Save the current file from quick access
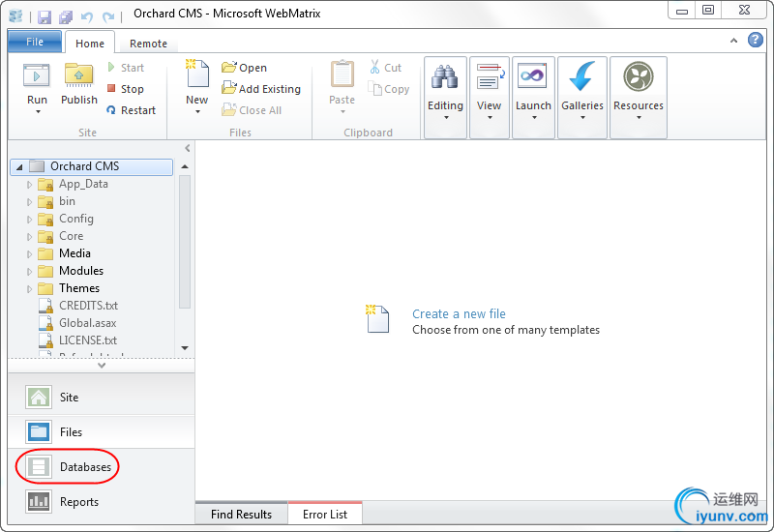The height and width of the screenshot is (532, 774). tap(45, 17)
